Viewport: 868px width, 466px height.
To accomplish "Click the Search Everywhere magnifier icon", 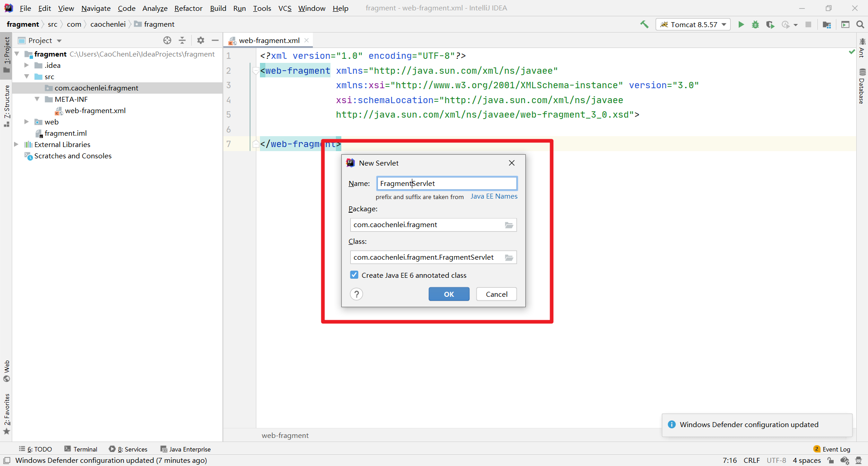I will 860,24.
